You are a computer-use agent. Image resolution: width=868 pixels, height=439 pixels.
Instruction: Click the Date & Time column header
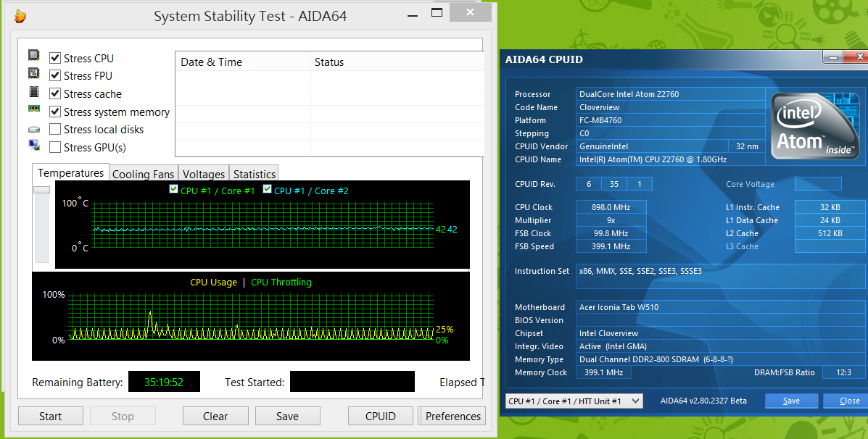(x=242, y=62)
